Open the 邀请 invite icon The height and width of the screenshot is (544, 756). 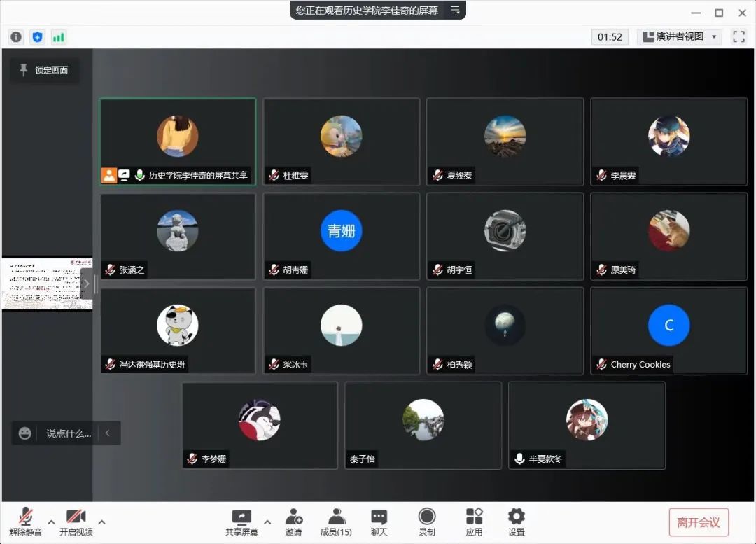(293, 522)
